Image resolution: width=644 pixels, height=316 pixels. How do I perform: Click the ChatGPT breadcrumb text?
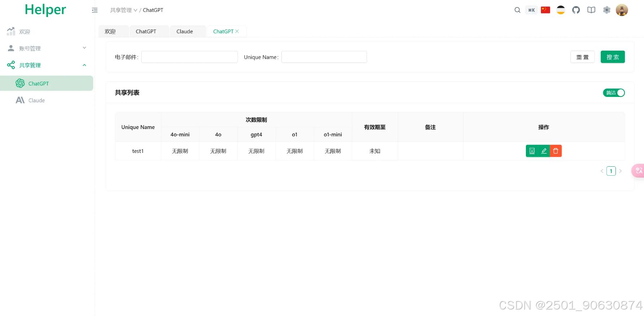(153, 10)
